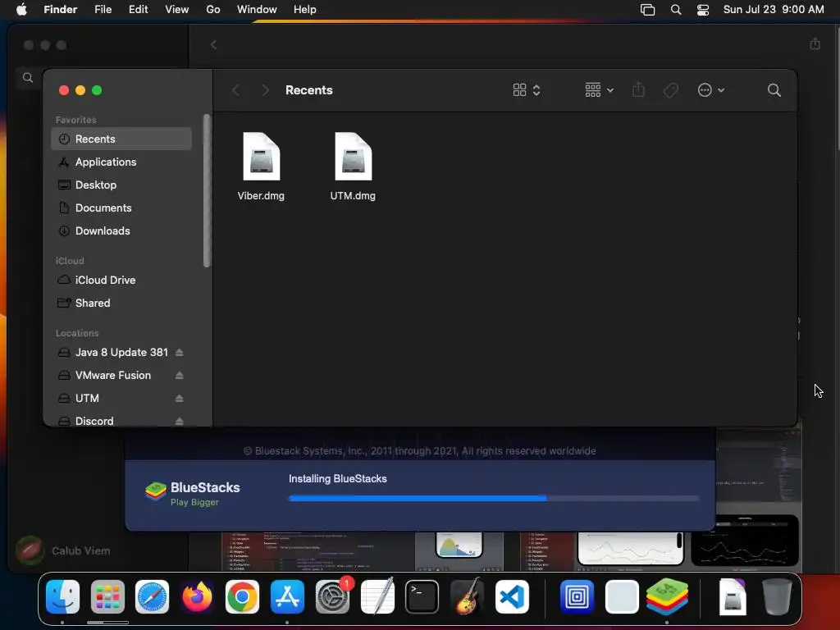840x630 pixels.
Task: Click the screen mirroring menu bar icon
Action: tap(648, 10)
